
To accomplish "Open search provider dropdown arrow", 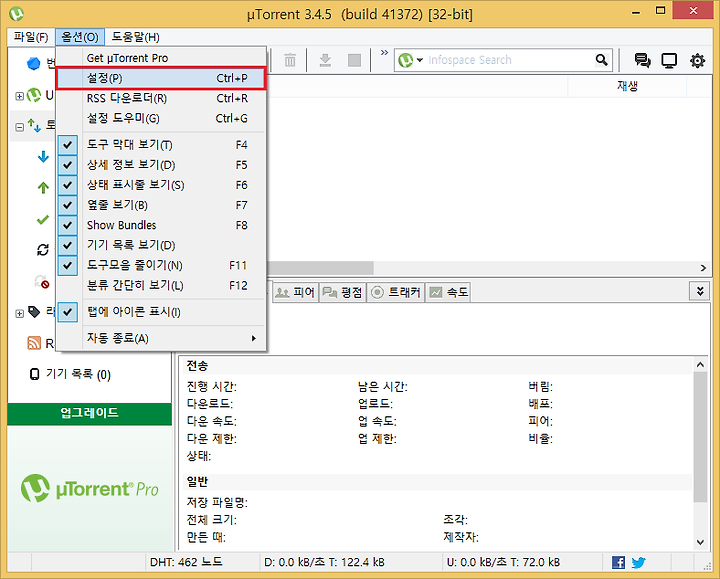I will pyautogui.click(x=420, y=60).
